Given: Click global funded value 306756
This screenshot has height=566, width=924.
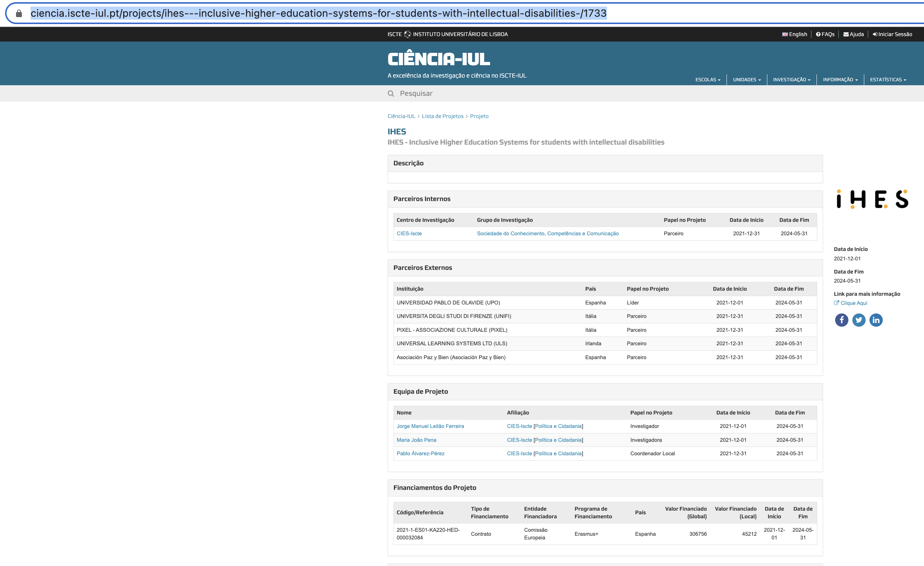Looking at the screenshot, I should pyautogui.click(x=697, y=534).
